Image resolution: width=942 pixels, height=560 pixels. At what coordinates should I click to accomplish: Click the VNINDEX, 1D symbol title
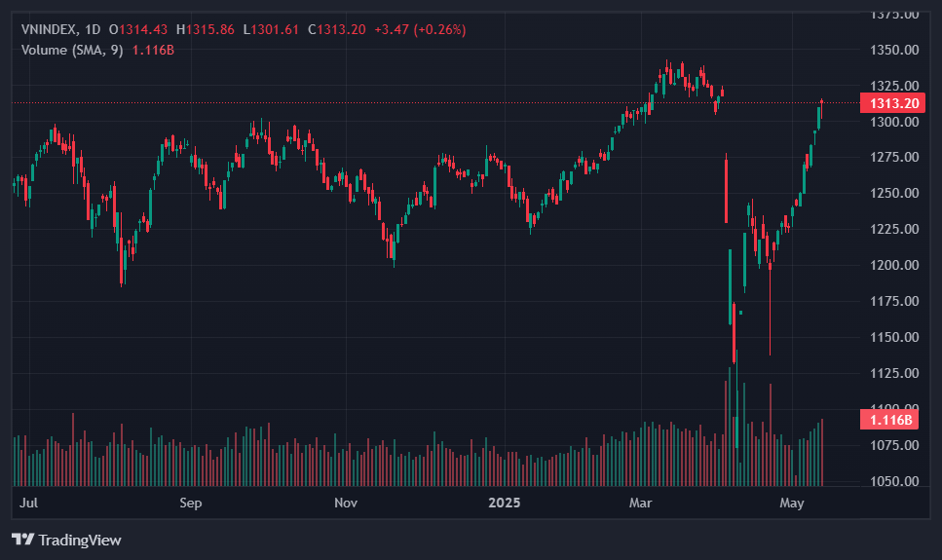tap(60, 29)
